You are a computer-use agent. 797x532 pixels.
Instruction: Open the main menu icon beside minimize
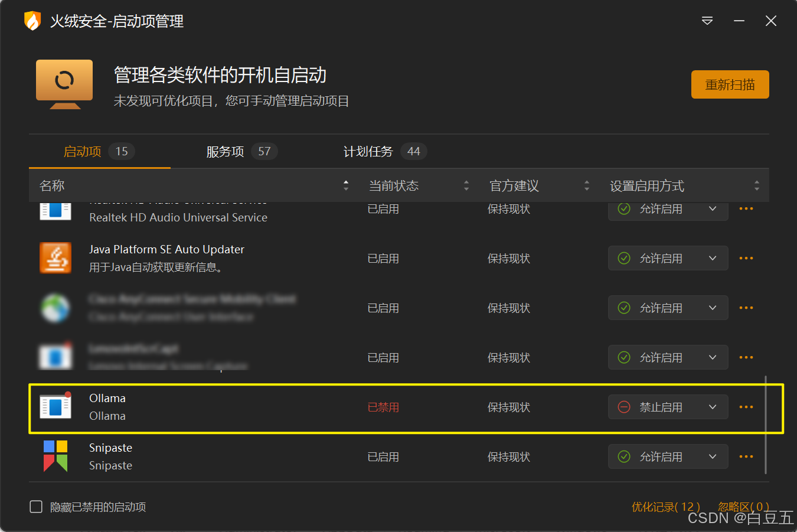[707, 21]
